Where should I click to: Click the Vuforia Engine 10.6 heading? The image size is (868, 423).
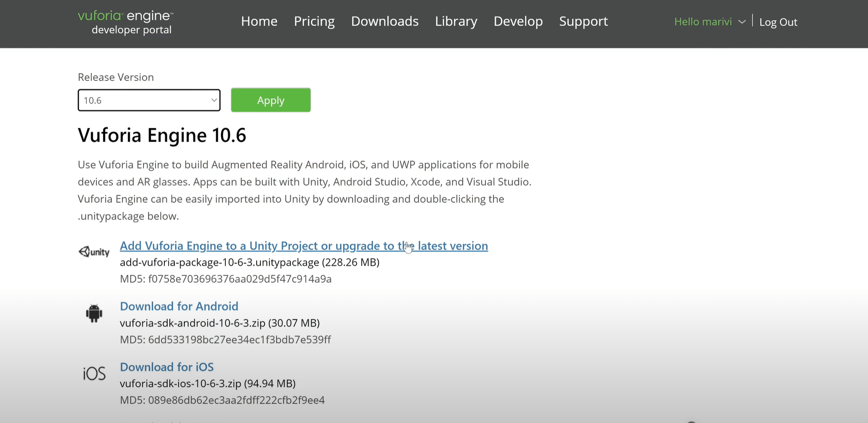coord(162,135)
